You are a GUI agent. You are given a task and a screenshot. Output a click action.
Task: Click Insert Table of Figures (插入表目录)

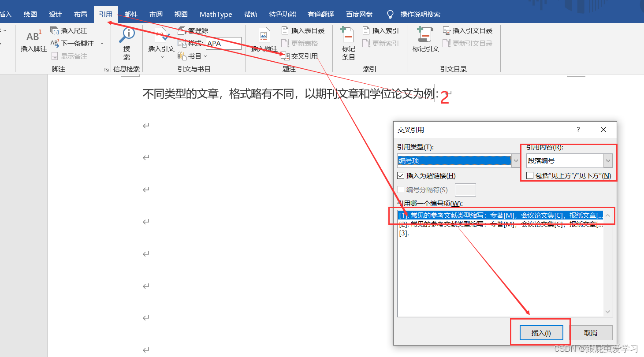(x=303, y=30)
